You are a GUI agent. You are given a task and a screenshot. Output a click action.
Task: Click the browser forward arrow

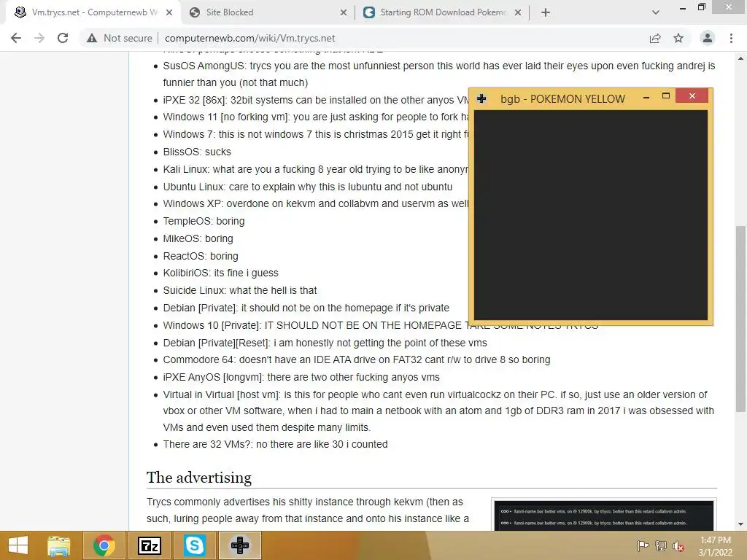[x=39, y=38]
